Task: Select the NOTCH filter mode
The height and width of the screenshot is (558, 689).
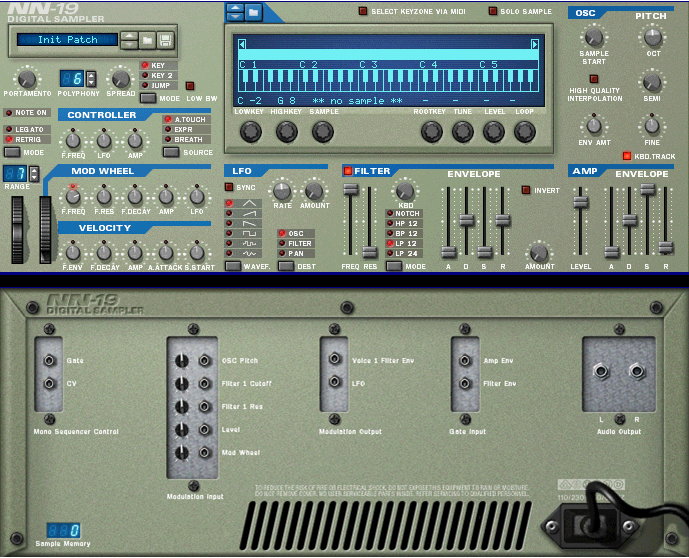Action: pyautogui.click(x=404, y=214)
